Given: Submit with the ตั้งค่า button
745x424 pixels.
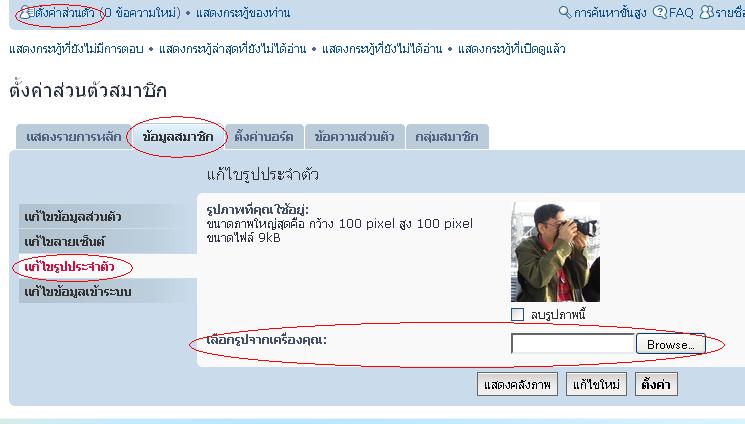Looking at the screenshot, I should pos(655,385).
